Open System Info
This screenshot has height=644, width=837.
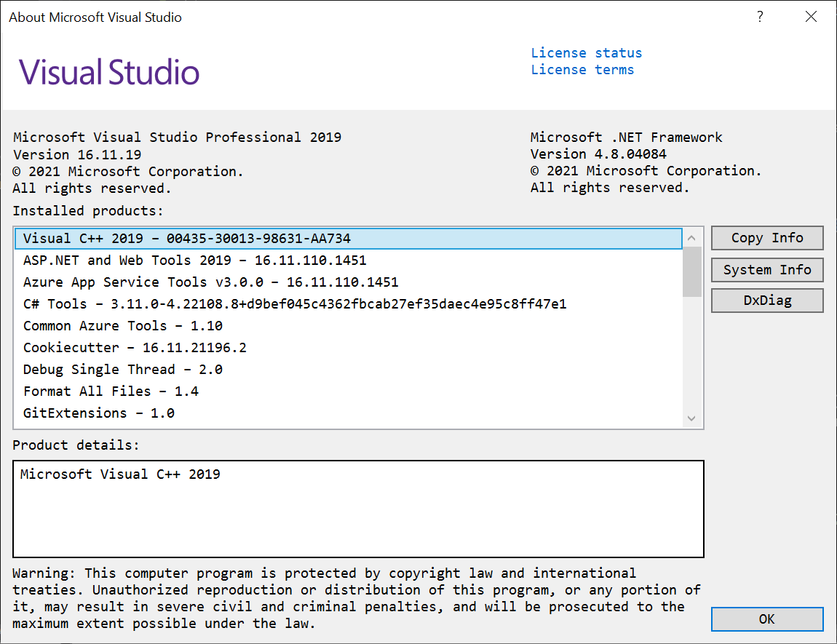767,270
